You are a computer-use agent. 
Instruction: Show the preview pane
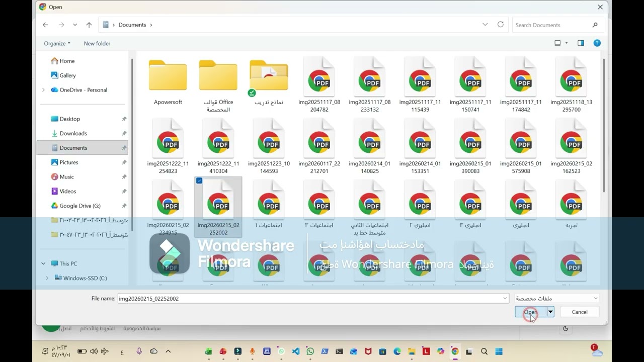pos(581,43)
